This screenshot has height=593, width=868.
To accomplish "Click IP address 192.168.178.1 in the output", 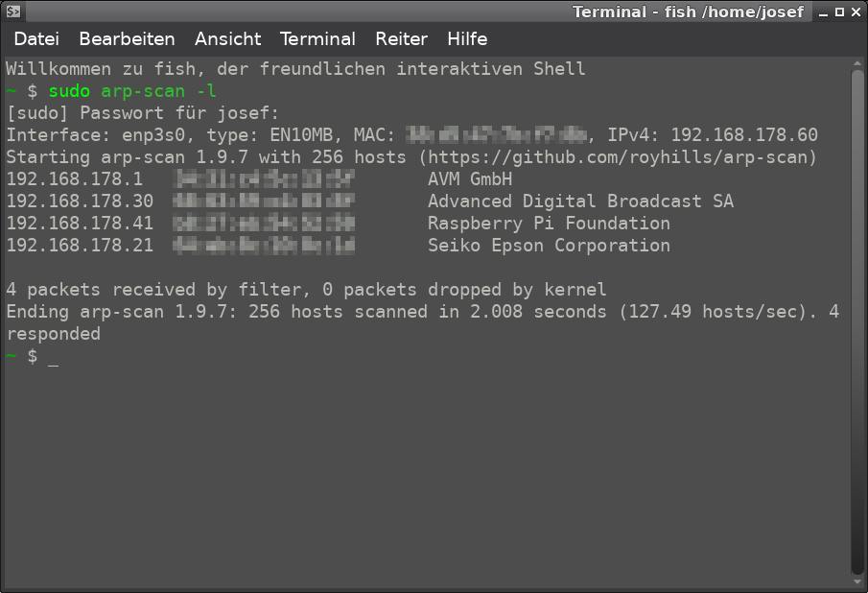I will tap(74, 179).
